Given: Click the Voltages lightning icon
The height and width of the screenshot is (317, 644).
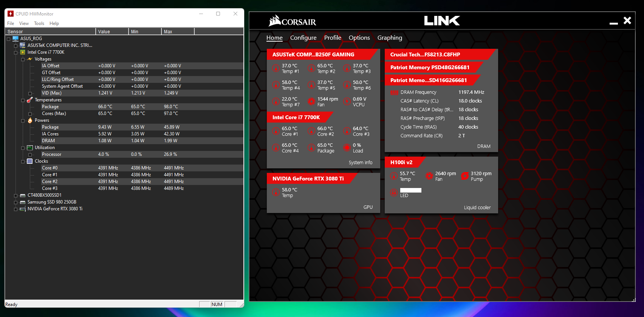Looking at the screenshot, I should (30, 59).
